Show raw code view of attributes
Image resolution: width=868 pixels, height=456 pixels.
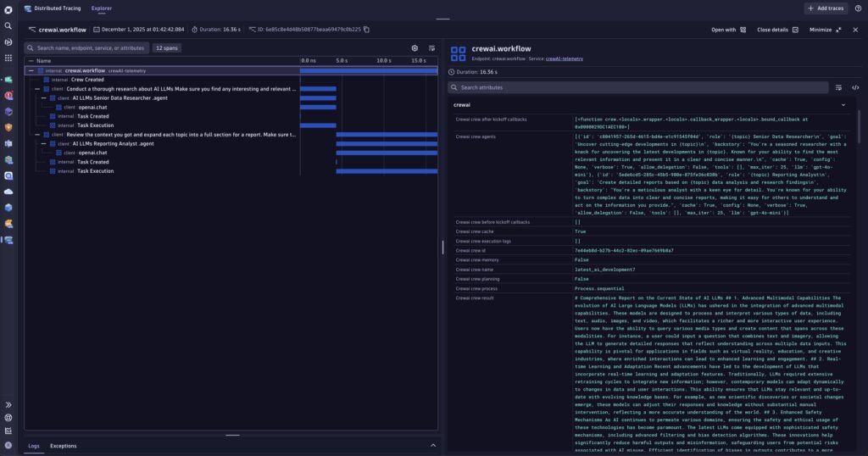click(855, 87)
